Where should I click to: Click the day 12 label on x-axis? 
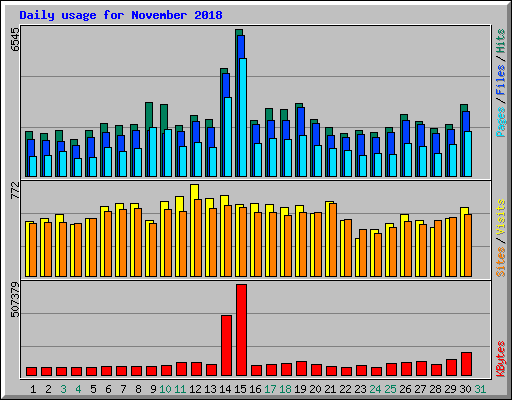pyautogui.click(x=195, y=389)
